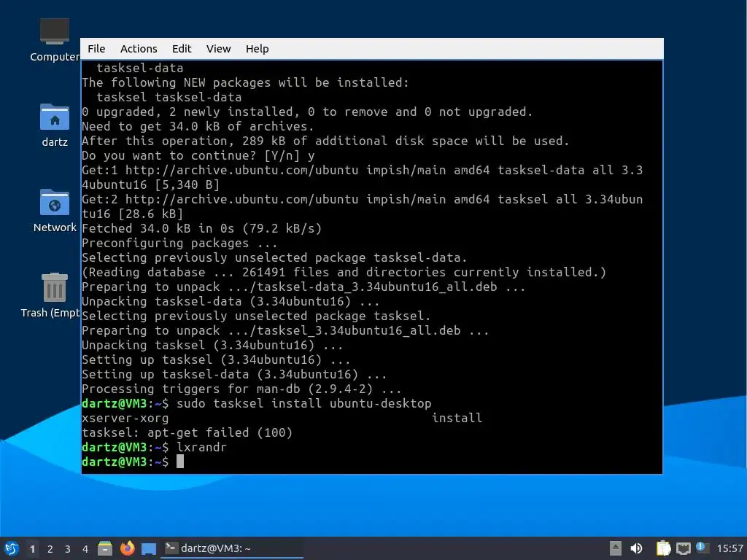This screenshot has height=560, width=747.
Task: Open the File menu in terminal
Action: (96, 49)
